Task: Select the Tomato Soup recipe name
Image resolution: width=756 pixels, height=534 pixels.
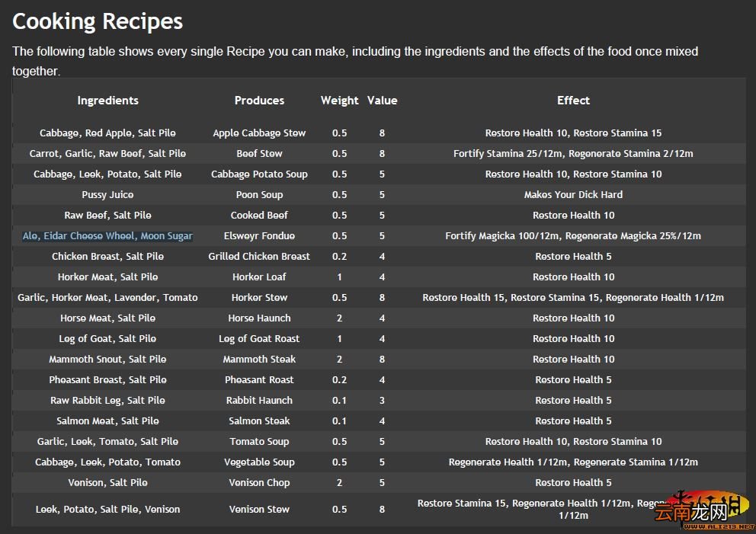Action: pos(259,442)
